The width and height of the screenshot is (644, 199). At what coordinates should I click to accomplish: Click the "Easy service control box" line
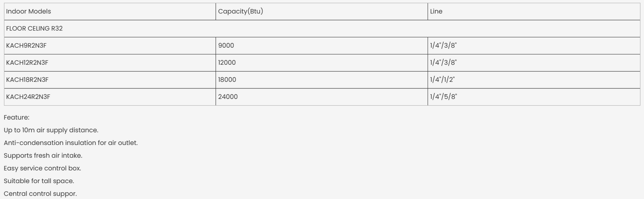click(x=43, y=169)
